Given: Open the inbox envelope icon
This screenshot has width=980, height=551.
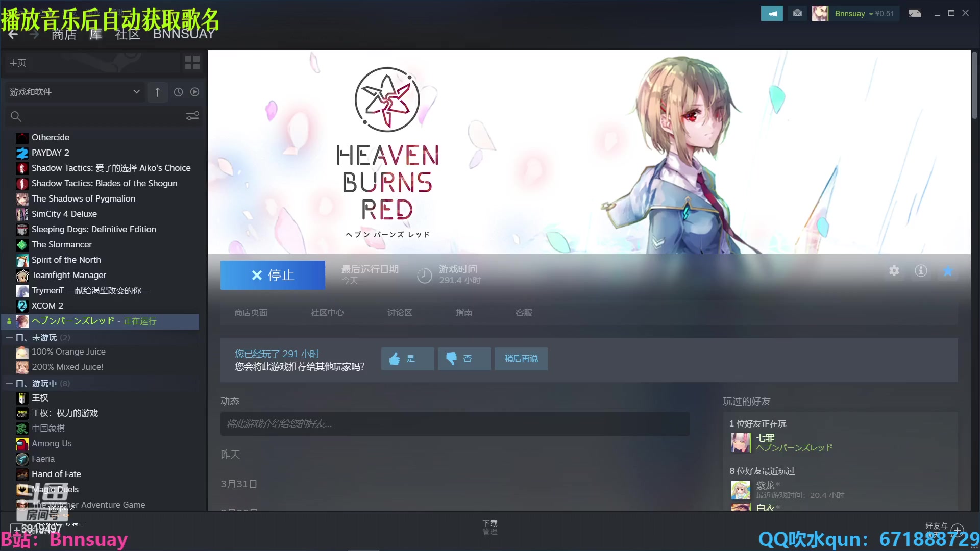Looking at the screenshot, I should point(797,13).
